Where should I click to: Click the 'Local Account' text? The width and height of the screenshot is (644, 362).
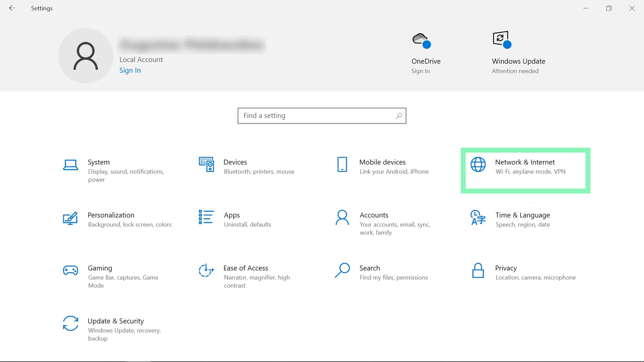pyautogui.click(x=141, y=59)
